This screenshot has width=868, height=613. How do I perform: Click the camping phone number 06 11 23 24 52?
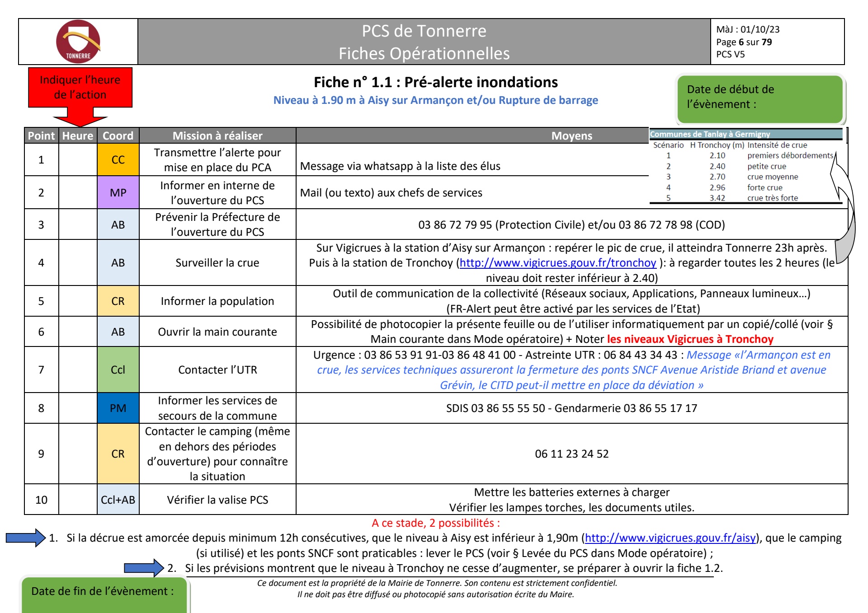[x=571, y=454]
